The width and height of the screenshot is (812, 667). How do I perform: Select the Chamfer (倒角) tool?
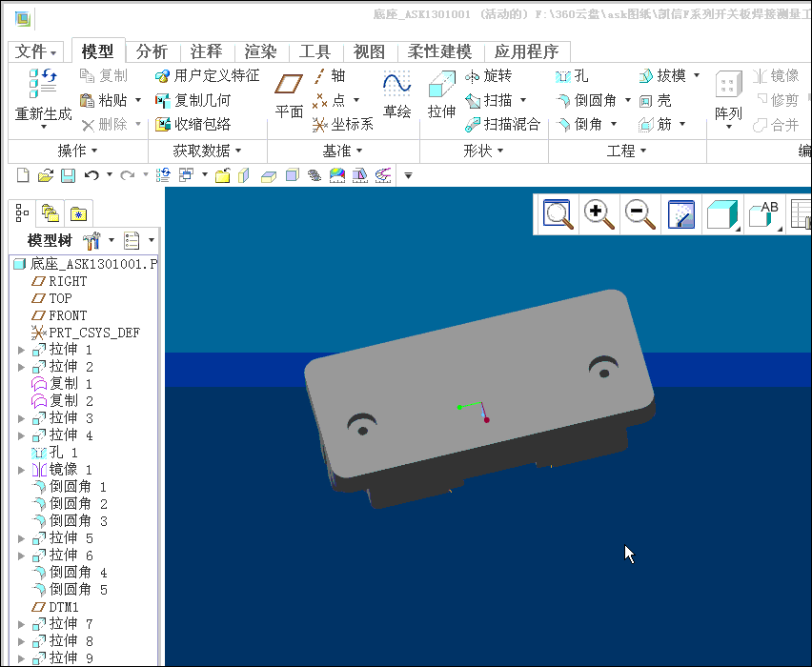click(x=579, y=124)
